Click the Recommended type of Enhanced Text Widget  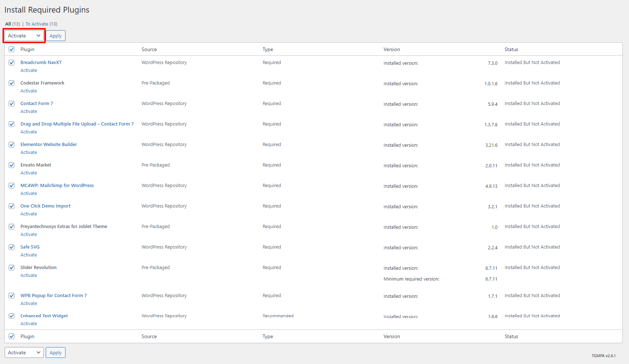(278, 316)
